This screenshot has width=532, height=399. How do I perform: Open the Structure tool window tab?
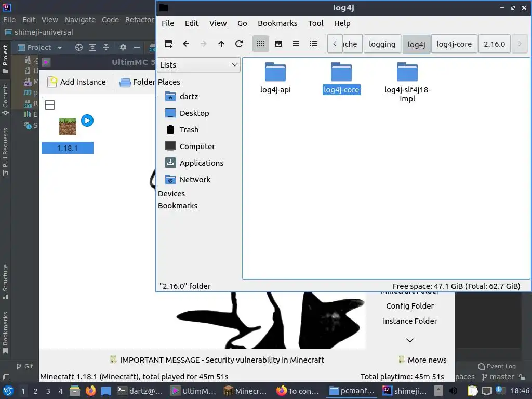click(x=5, y=282)
